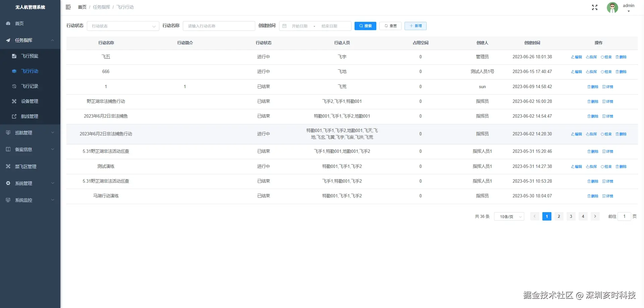Go to page 4 in pagination
This screenshot has height=308, width=644.
(583, 217)
